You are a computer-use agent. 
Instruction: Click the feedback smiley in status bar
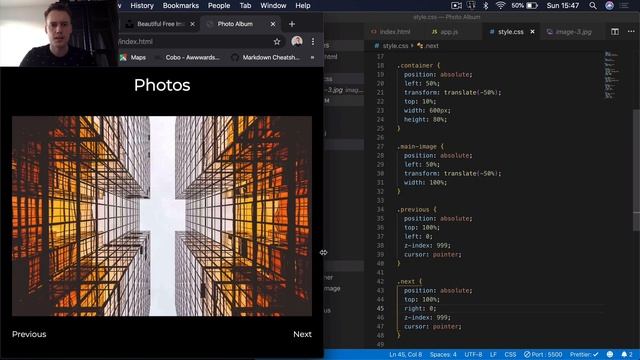pyautogui.click(x=610, y=354)
